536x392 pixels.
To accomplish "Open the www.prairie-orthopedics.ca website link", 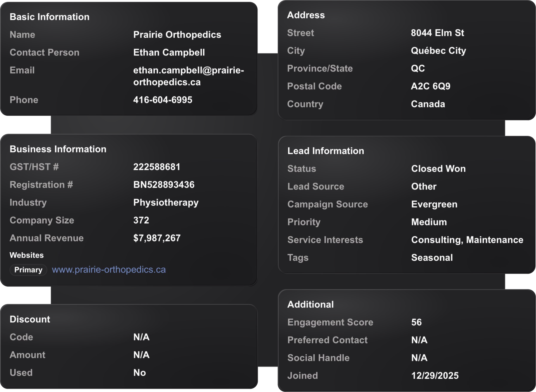I will (x=109, y=270).
